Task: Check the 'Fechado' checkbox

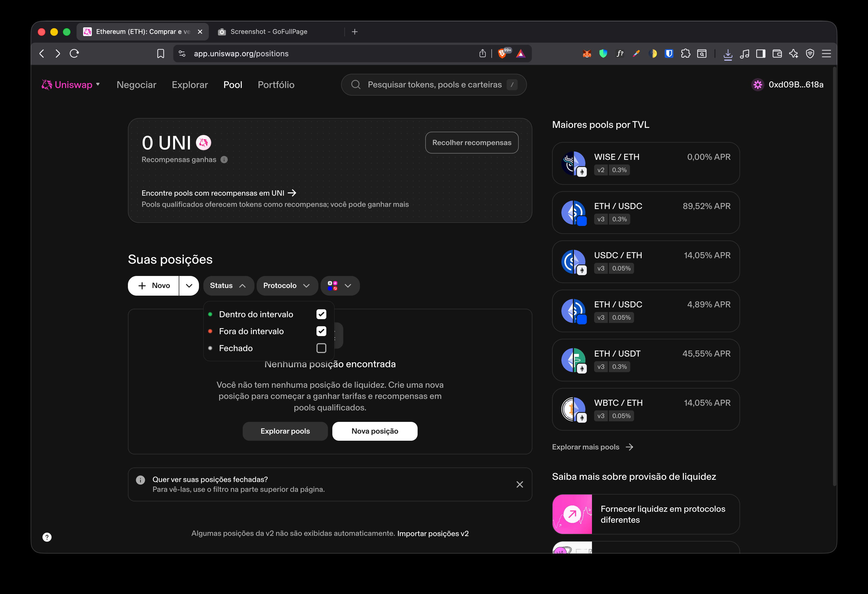Action: (321, 348)
